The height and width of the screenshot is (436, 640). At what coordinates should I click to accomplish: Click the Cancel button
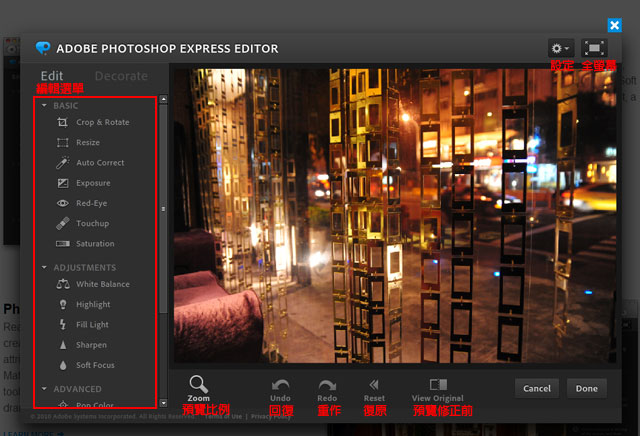click(x=537, y=388)
